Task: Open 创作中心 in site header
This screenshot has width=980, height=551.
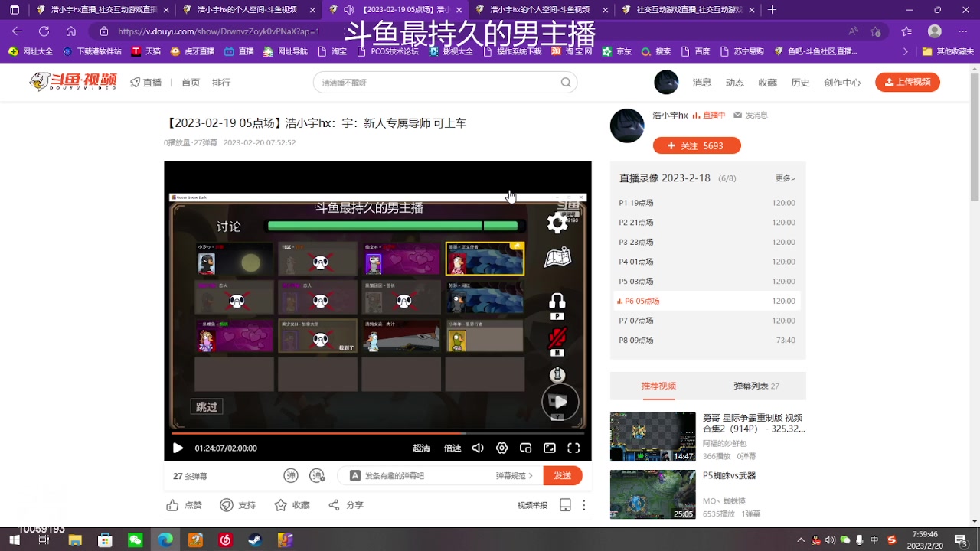Action: [842, 83]
